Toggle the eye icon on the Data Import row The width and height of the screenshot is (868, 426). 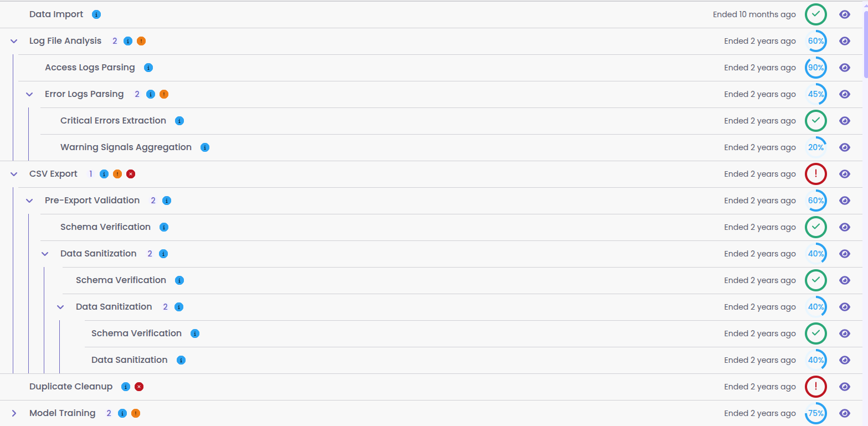click(845, 14)
